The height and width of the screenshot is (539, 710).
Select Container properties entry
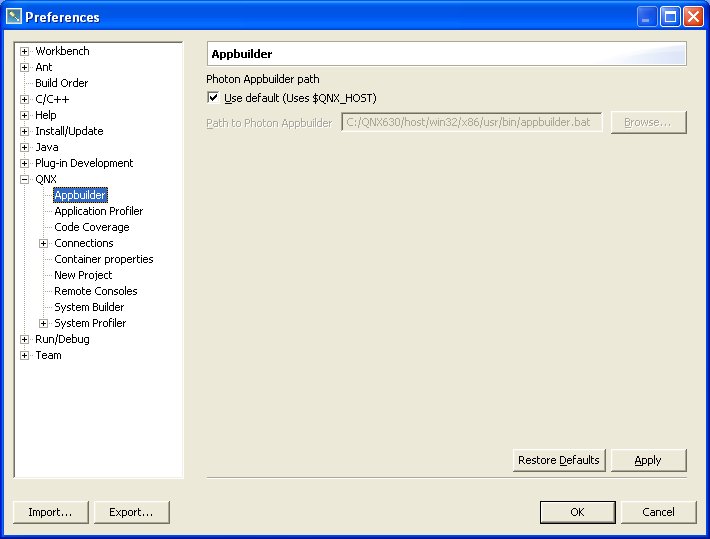click(103, 259)
